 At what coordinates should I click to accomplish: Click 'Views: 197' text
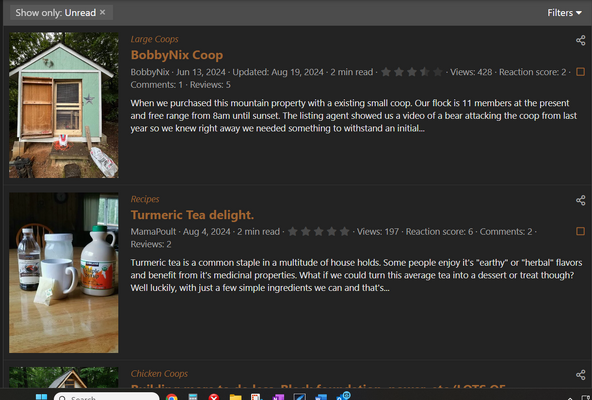point(378,232)
